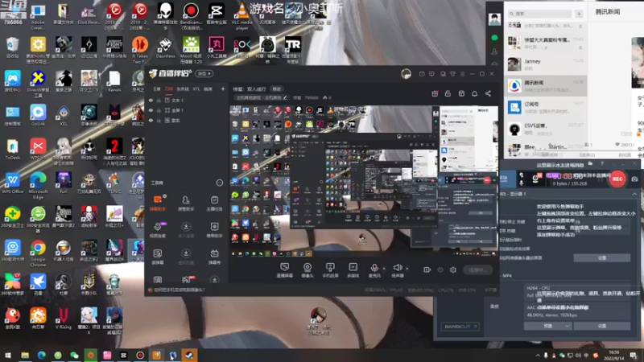Viewport: 644px width, 362px height.
Task: Open Steam from taskbar
Action: click(x=189, y=356)
